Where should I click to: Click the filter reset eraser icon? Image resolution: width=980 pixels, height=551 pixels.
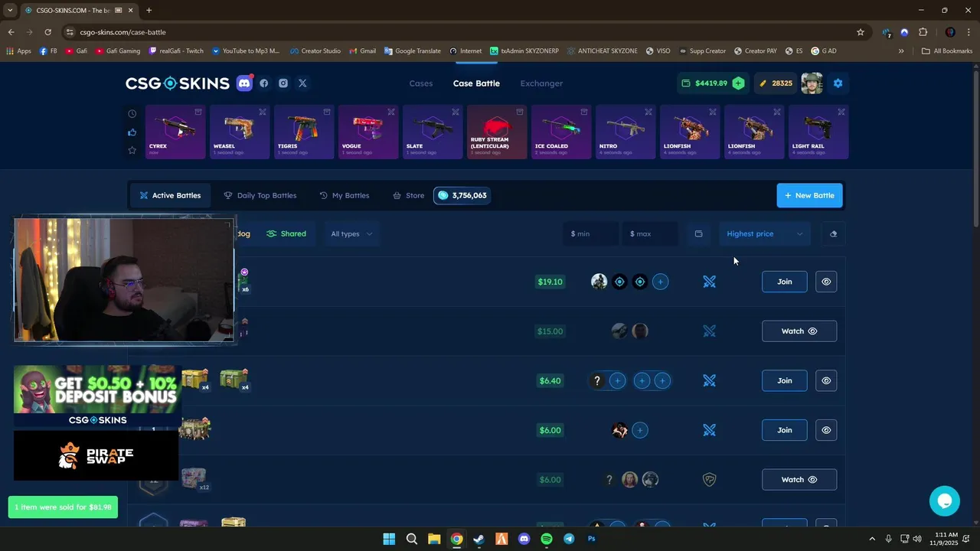click(x=833, y=234)
